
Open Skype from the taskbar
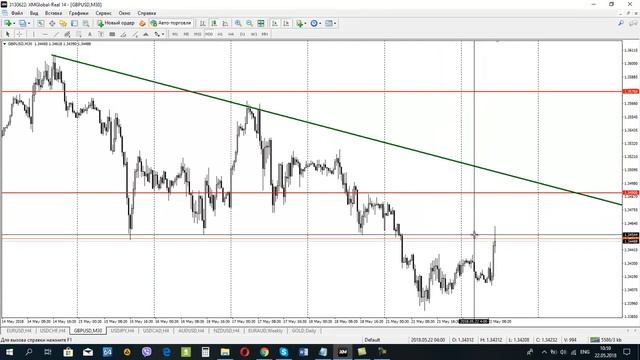click(284, 352)
